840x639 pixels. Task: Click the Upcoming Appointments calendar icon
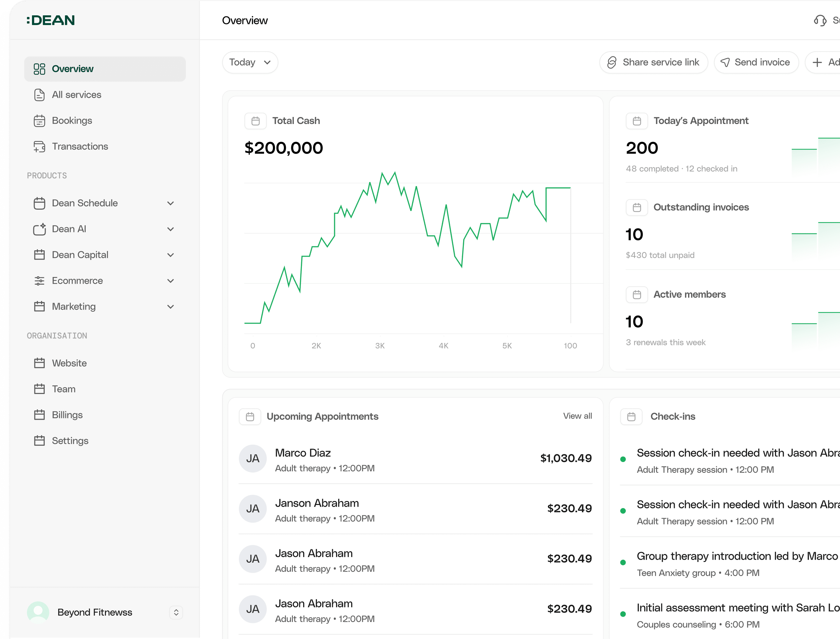click(250, 417)
